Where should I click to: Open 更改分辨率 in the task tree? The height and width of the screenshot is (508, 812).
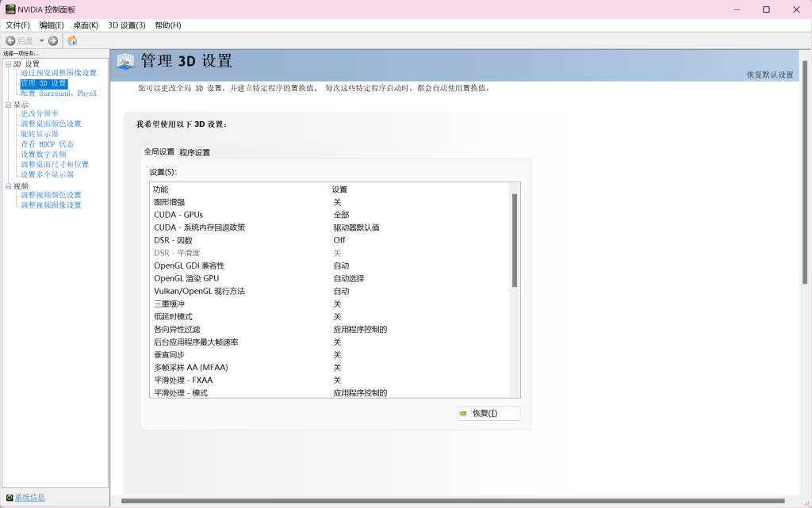coord(40,113)
